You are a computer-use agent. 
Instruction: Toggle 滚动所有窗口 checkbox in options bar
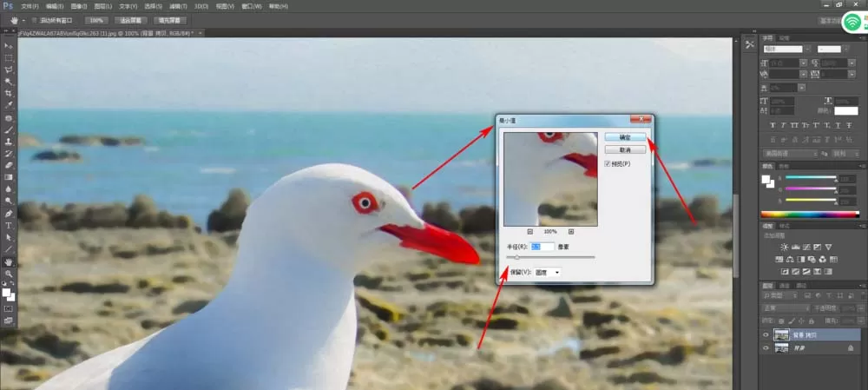35,21
